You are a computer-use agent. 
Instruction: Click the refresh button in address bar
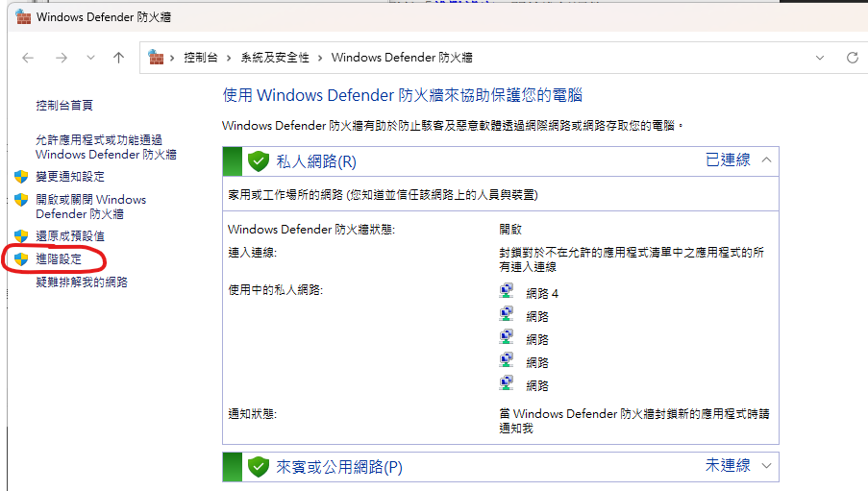click(852, 58)
